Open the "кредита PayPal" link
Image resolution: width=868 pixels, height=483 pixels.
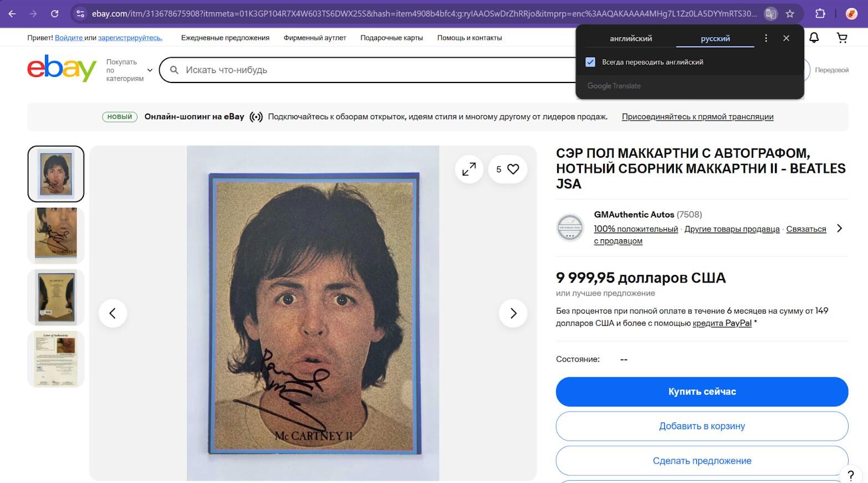click(x=722, y=323)
